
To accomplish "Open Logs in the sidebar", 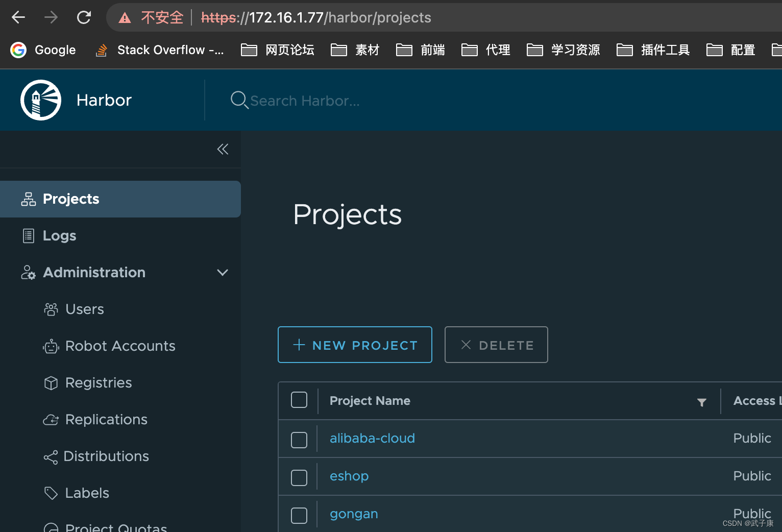I will click(x=59, y=236).
